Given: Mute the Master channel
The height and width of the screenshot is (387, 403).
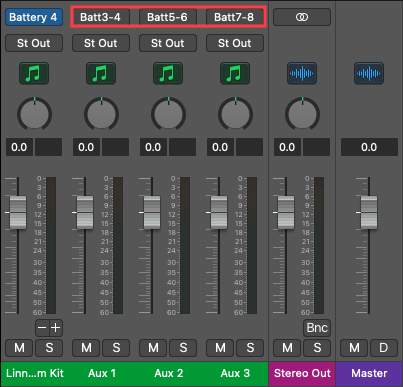Looking at the screenshot, I should (x=354, y=348).
